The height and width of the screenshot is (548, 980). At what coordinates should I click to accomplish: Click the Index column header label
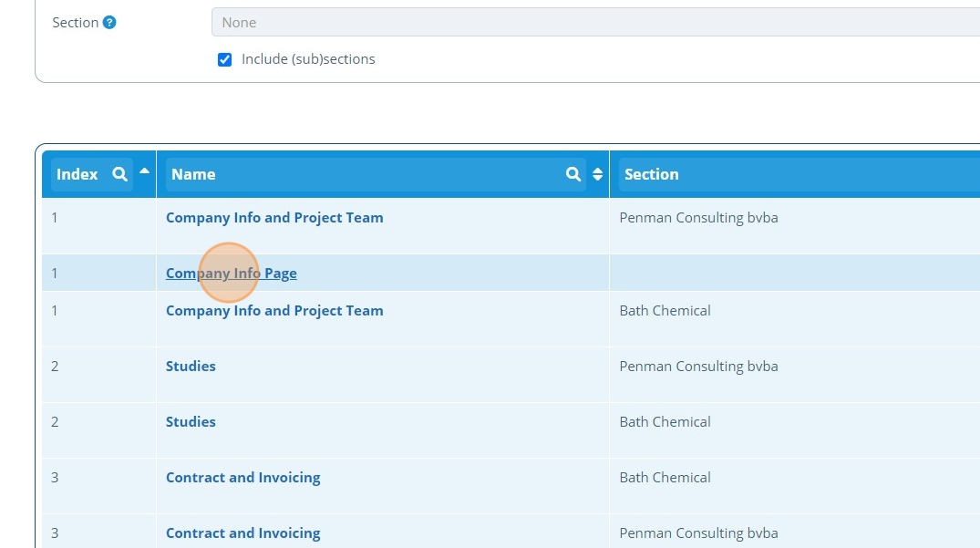point(77,174)
